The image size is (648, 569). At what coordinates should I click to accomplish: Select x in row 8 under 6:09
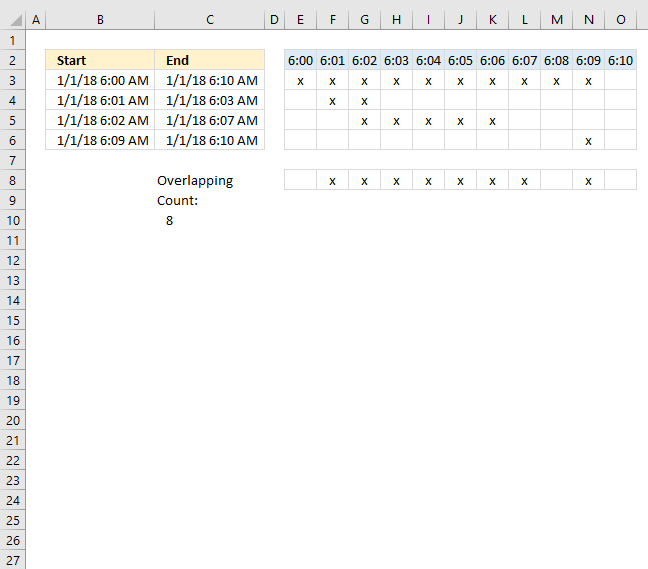point(588,180)
